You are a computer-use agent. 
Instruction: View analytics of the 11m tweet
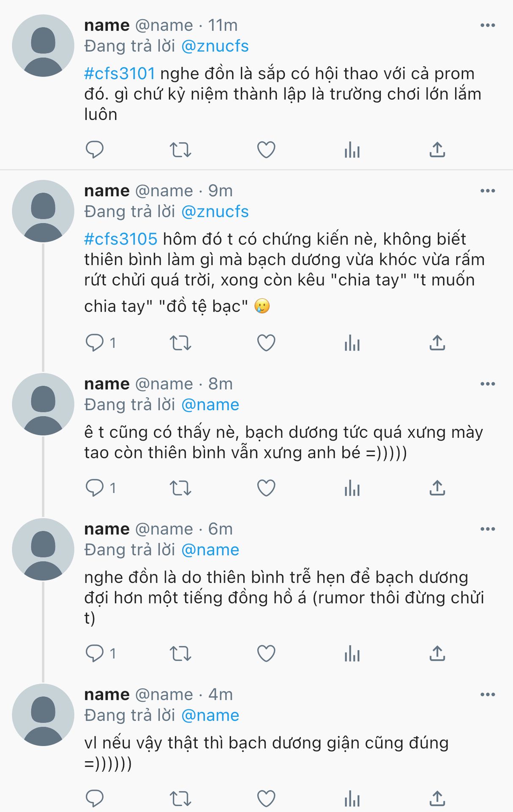pyautogui.click(x=352, y=150)
